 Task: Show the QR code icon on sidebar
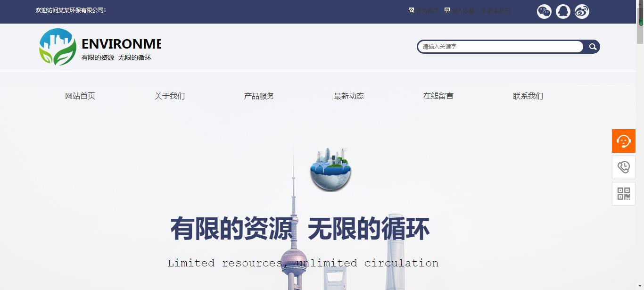(623, 194)
